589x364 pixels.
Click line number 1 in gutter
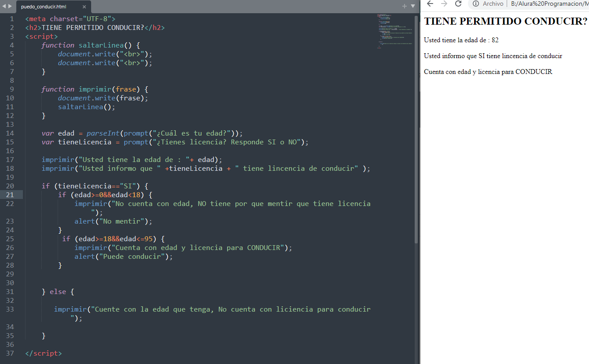(x=12, y=18)
